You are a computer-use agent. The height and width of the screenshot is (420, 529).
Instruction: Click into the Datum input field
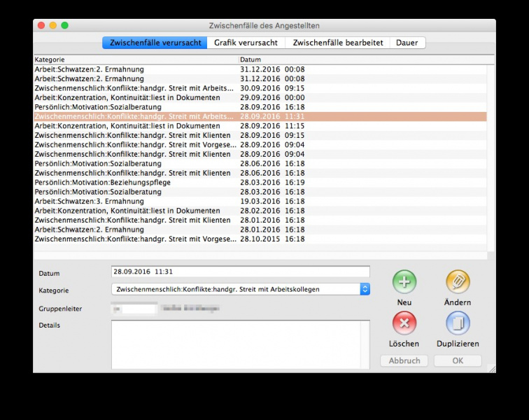240,272
